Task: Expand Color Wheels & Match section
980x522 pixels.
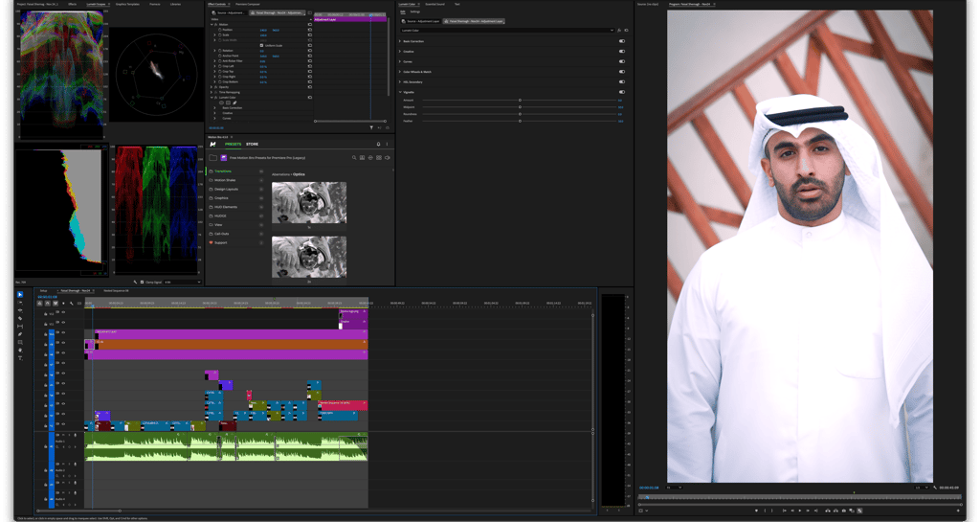Action: click(x=400, y=71)
